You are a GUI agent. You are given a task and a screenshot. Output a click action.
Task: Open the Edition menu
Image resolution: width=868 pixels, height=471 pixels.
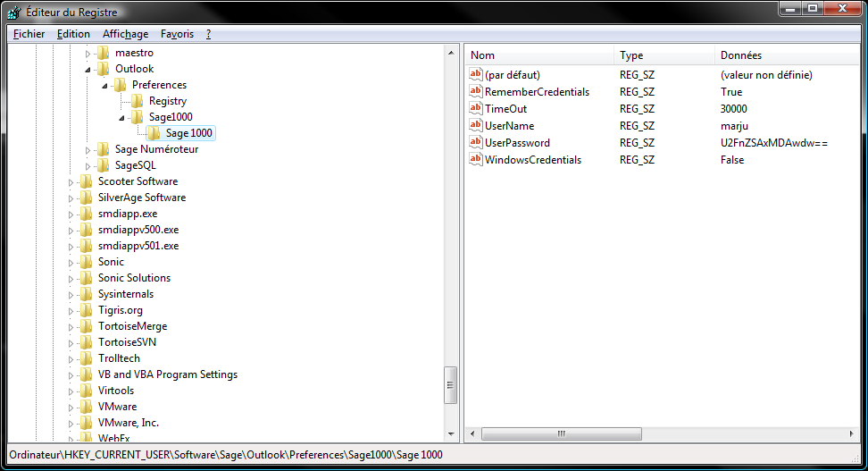coord(73,34)
